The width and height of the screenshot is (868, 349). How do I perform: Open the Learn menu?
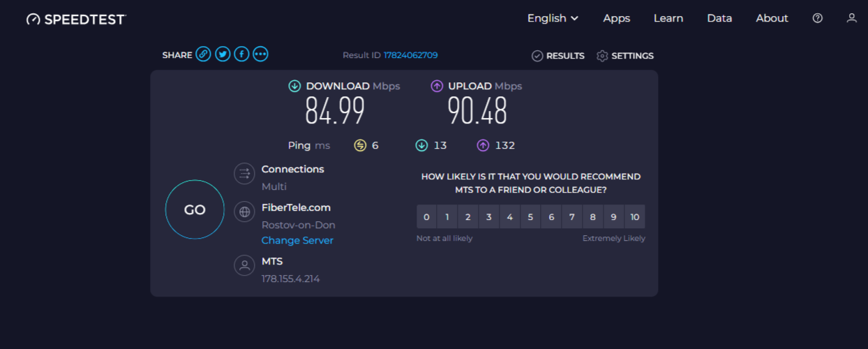[668, 18]
